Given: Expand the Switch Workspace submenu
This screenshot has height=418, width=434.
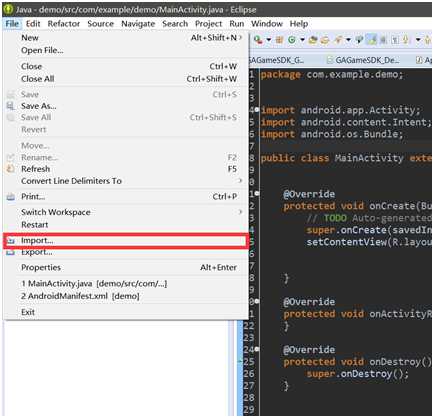Looking at the screenshot, I should click(x=240, y=212).
